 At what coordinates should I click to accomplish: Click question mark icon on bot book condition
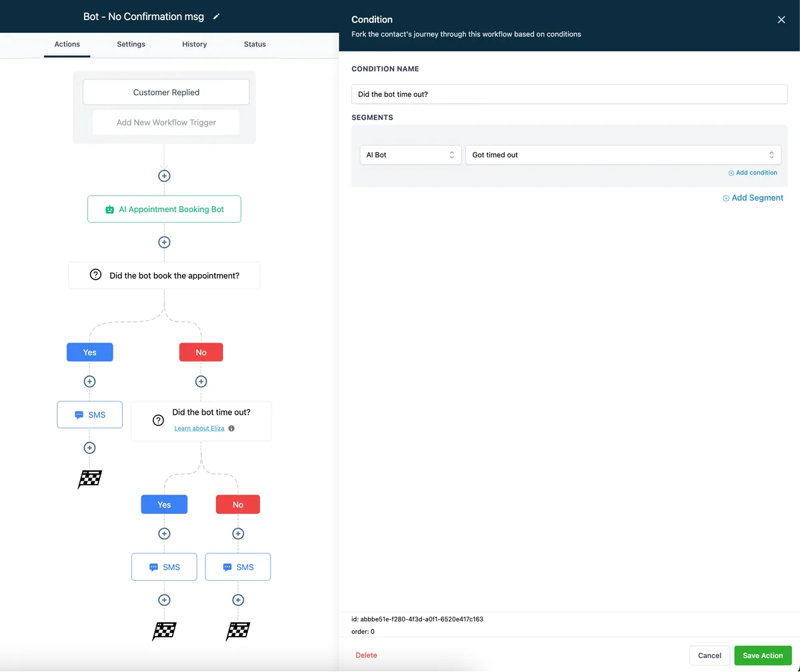coord(95,275)
